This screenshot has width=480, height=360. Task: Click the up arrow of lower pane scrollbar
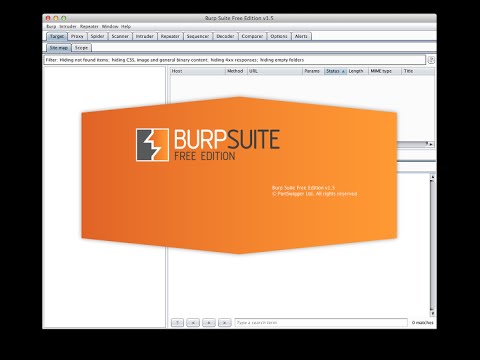click(432, 177)
